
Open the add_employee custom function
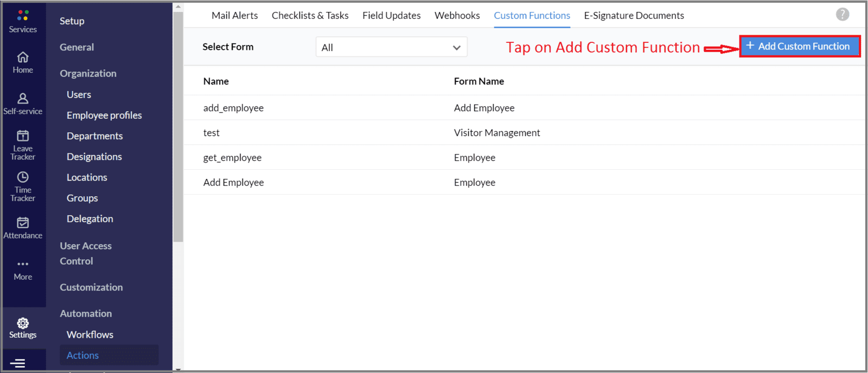click(x=233, y=108)
